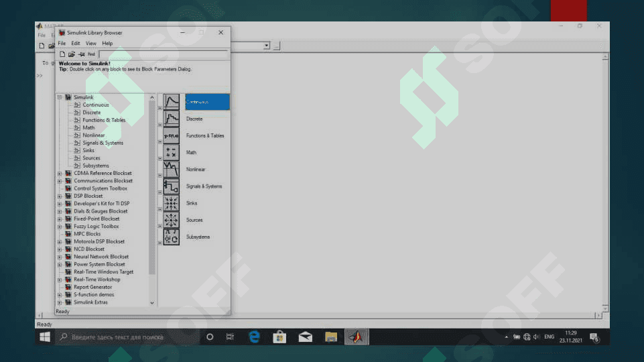Click the Subsystems library block icon
Viewport: 644px width, 362px height.
click(172, 237)
